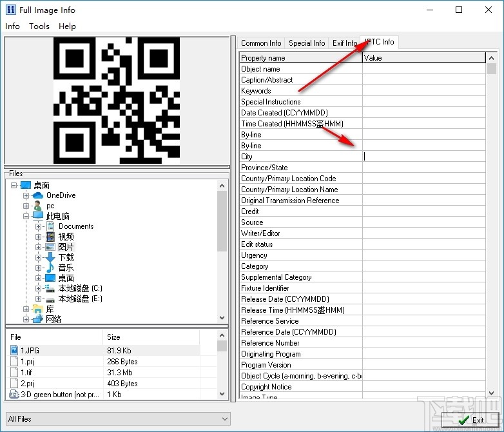504x432 pixels.
Task: Click the 1.JPG image file icon
Action: (x=14, y=350)
